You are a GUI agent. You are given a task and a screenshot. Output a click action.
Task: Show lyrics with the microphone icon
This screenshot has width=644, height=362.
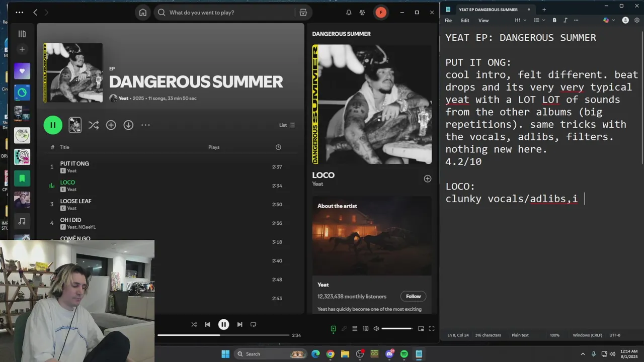(344, 329)
